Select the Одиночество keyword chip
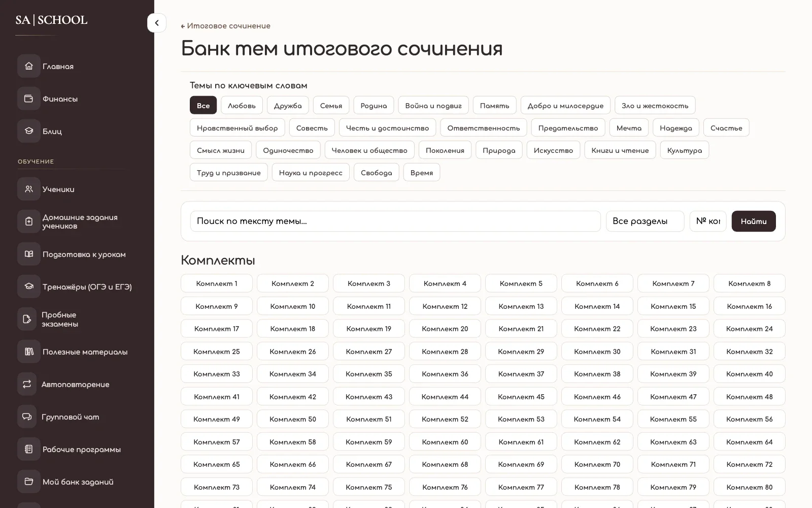Image resolution: width=812 pixels, height=508 pixels. [x=288, y=150]
